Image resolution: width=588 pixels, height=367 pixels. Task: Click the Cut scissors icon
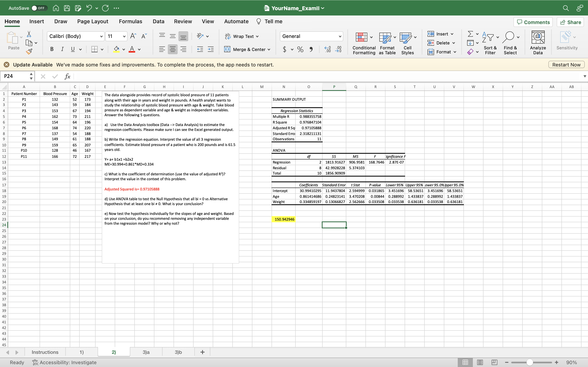pos(29,34)
